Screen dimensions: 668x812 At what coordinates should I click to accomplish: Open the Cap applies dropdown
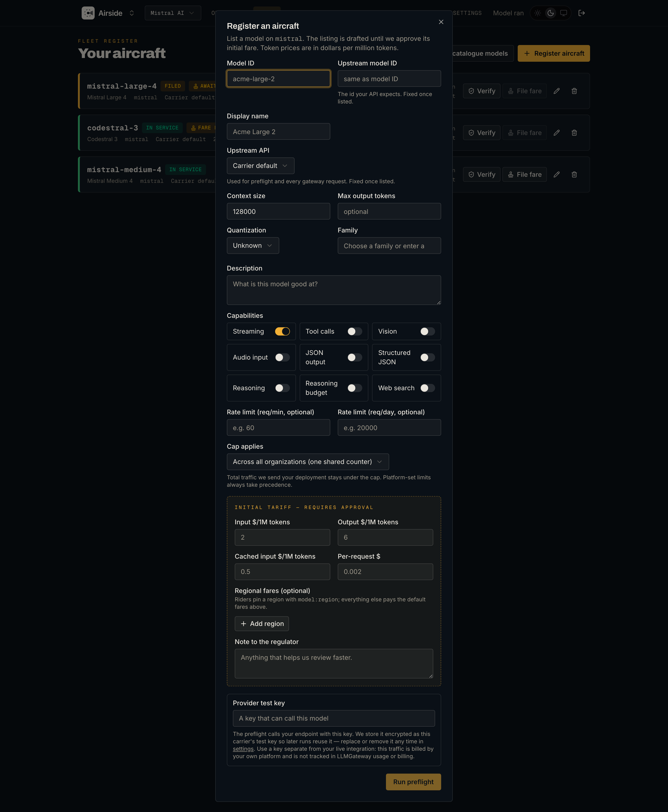click(x=308, y=462)
